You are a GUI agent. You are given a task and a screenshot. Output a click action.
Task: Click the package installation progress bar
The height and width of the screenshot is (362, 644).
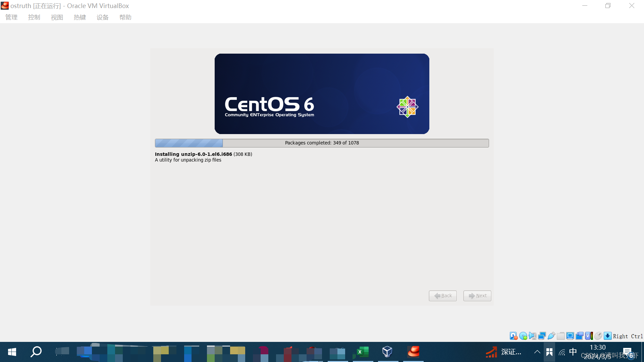322,143
